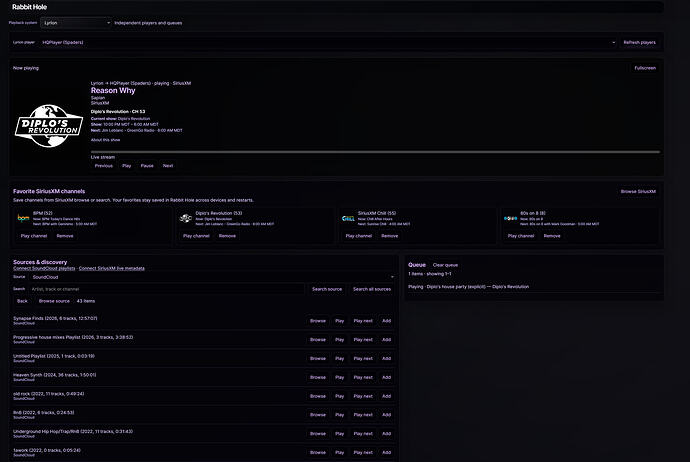Play the 1awork playlist
The image size is (690, 462).
pos(340,453)
